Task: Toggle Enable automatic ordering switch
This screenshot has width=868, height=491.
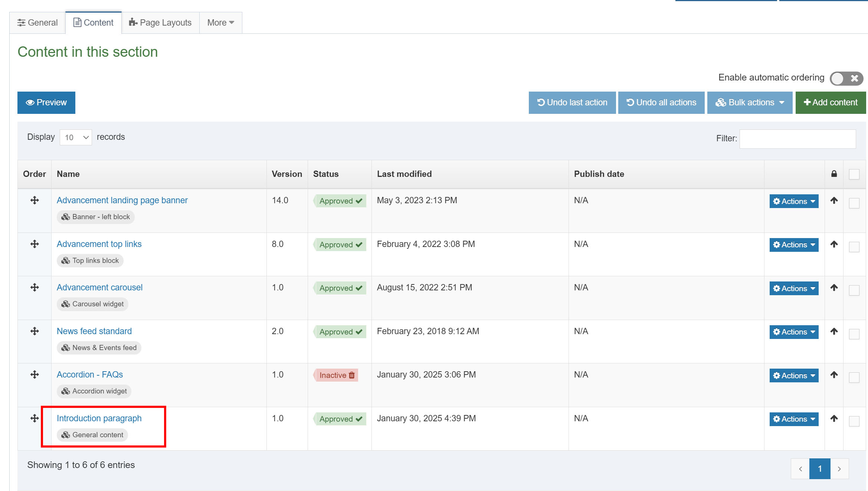Action: tap(846, 79)
